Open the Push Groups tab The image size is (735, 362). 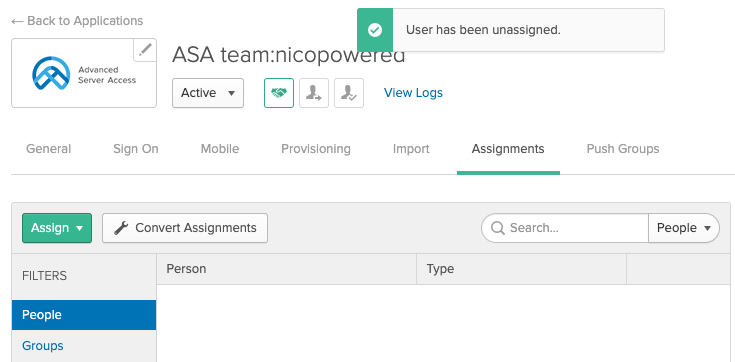coord(623,149)
